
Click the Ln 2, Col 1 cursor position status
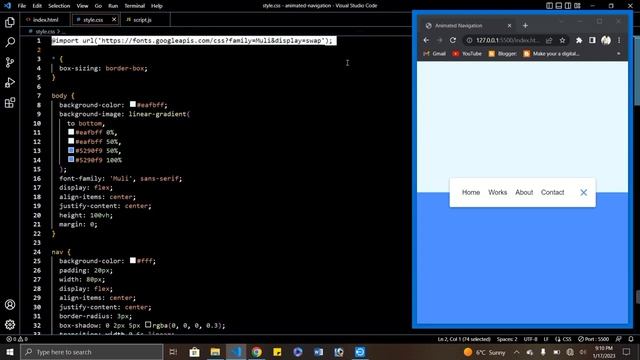point(464,339)
